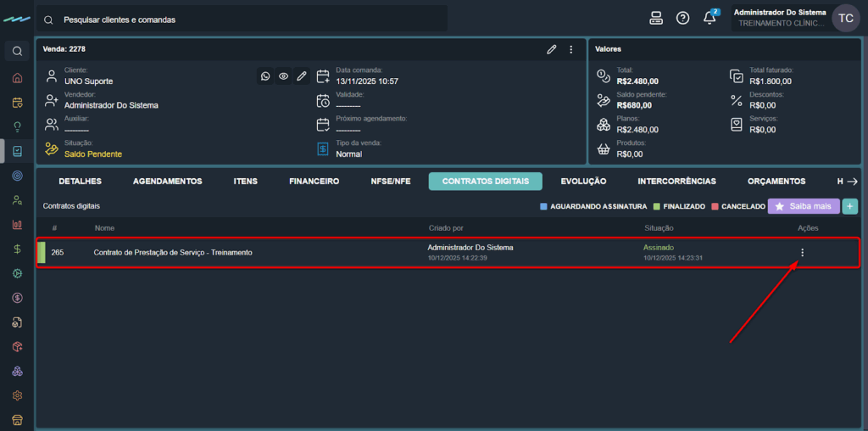Toggle client visibility with the eye icon
868x431 pixels.
click(x=283, y=76)
